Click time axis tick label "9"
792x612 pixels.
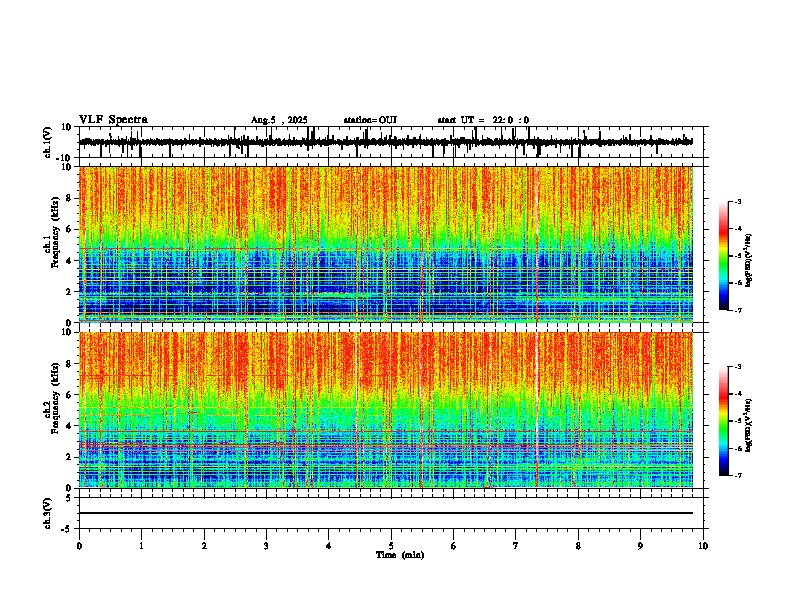(640, 546)
